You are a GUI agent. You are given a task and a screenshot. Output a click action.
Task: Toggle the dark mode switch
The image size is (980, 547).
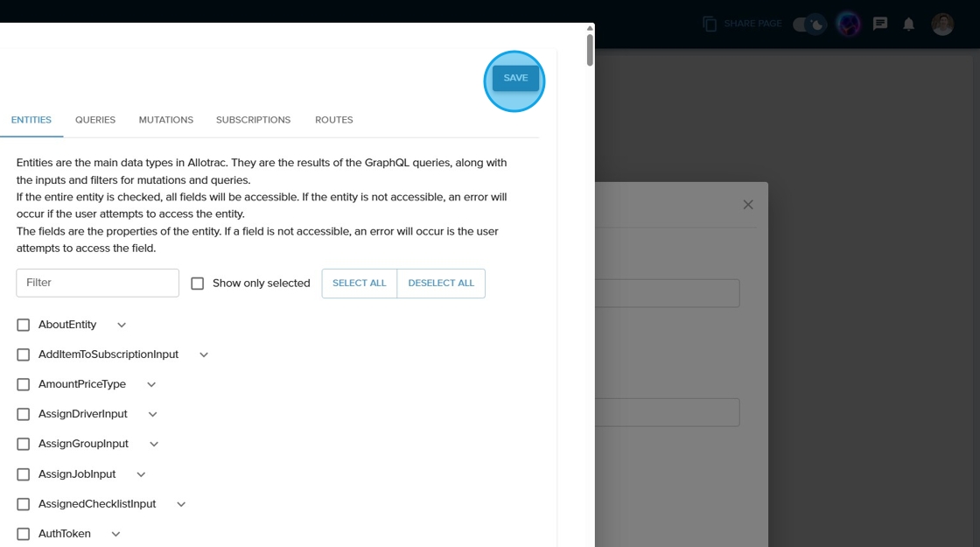tap(809, 25)
